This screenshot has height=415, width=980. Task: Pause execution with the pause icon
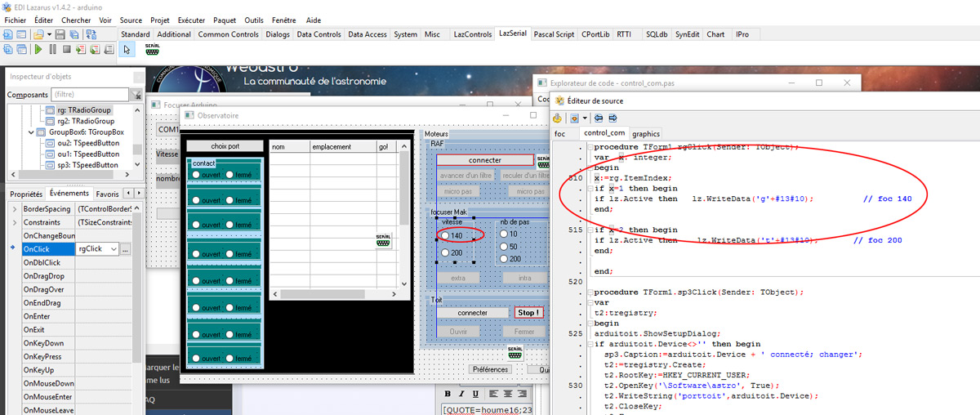point(53,49)
